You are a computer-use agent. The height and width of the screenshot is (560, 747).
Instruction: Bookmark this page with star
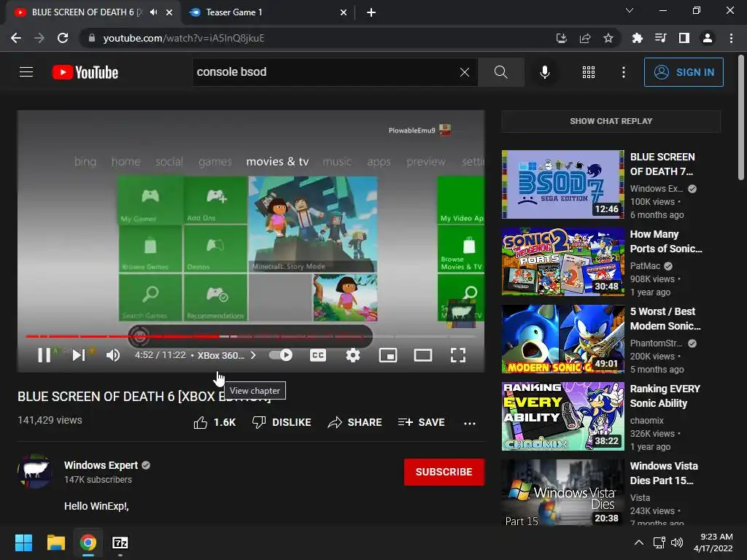coord(608,38)
